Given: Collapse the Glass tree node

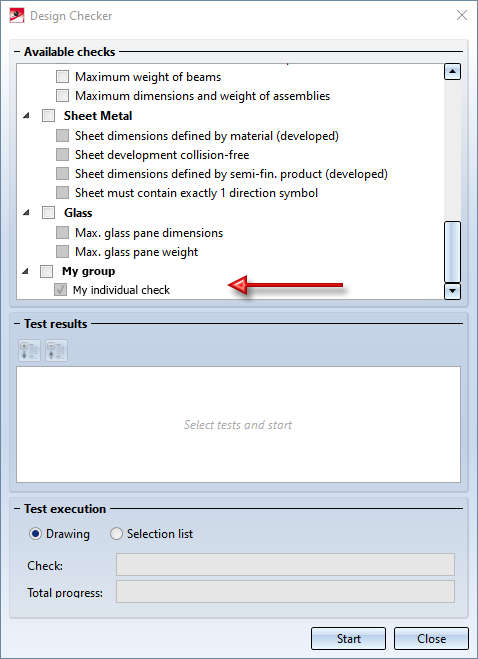Looking at the screenshot, I should (26, 213).
